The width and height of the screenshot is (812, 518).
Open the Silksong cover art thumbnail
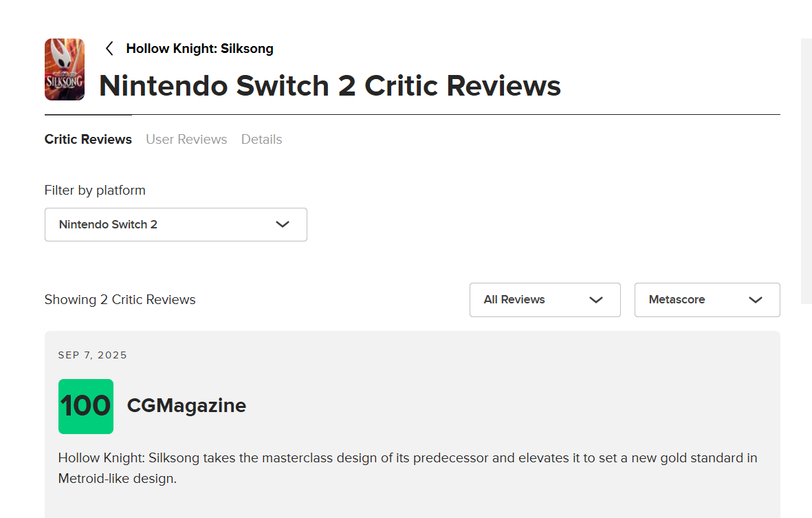point(65,69)
